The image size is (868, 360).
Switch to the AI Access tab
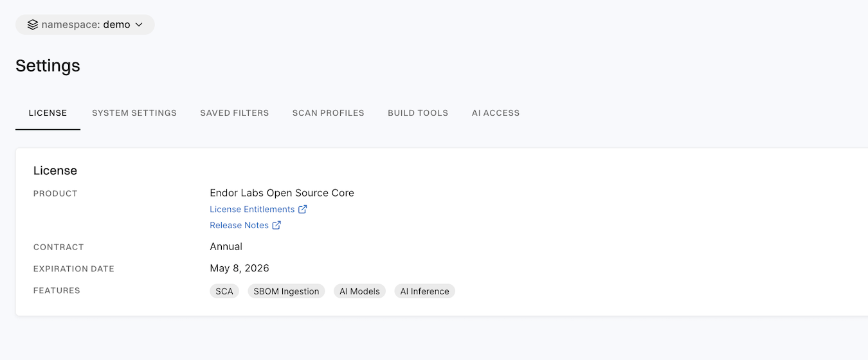(x=495, y=113)
